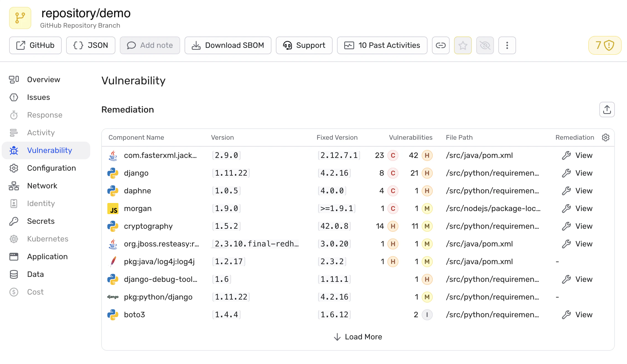627x364 pixels.
Task: Click the Secrets key icon
Action: coord(14,221)
